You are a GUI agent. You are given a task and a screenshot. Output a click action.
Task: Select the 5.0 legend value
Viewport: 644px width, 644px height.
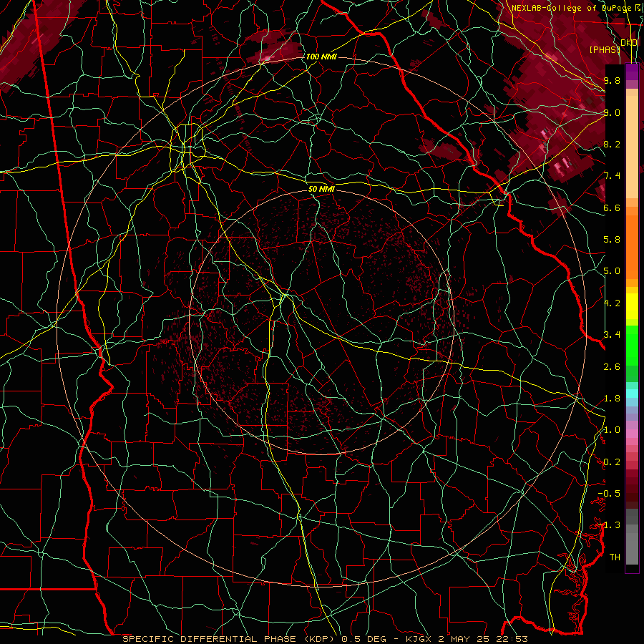coord(612,271)
